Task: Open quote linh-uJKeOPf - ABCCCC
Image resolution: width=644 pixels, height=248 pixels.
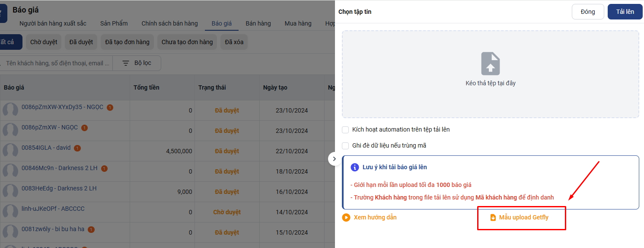Action: pos(53,209)
